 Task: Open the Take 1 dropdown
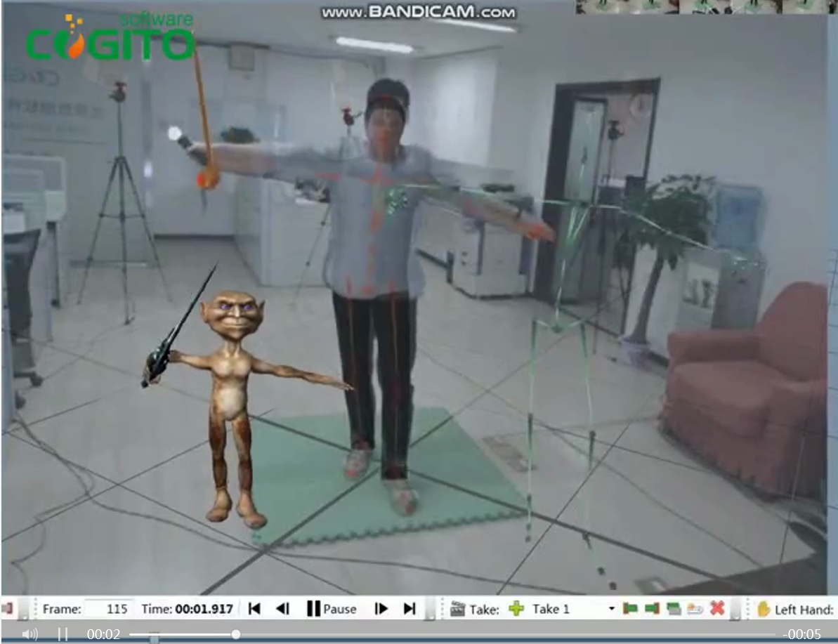[x=611, y=610]
